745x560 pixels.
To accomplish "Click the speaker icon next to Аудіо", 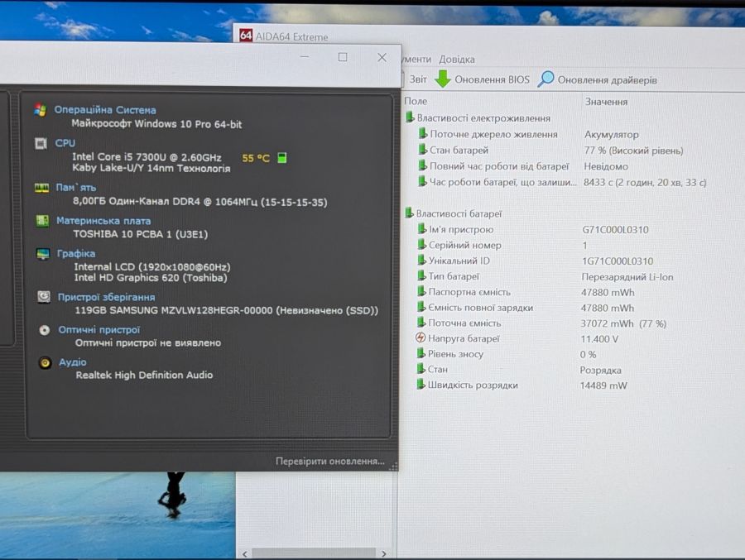I will pyautogui.click(x=46, y=363).
